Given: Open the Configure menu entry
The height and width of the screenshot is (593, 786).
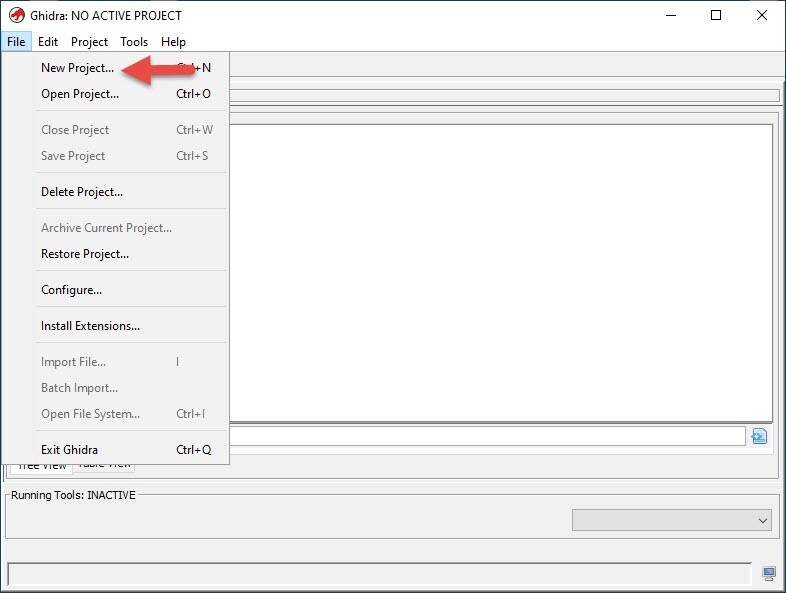Looking at the screenshot, I should click(x=71, y=290).
